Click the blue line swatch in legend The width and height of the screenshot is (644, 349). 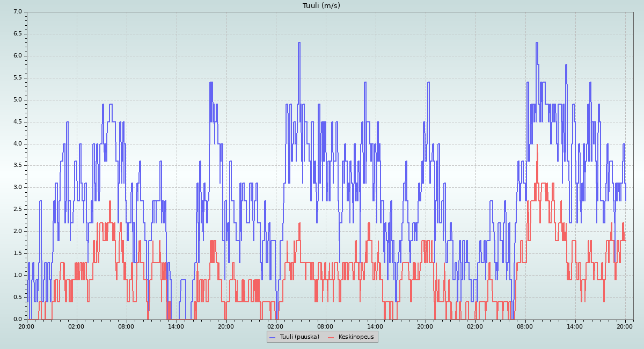coord(273,337)
